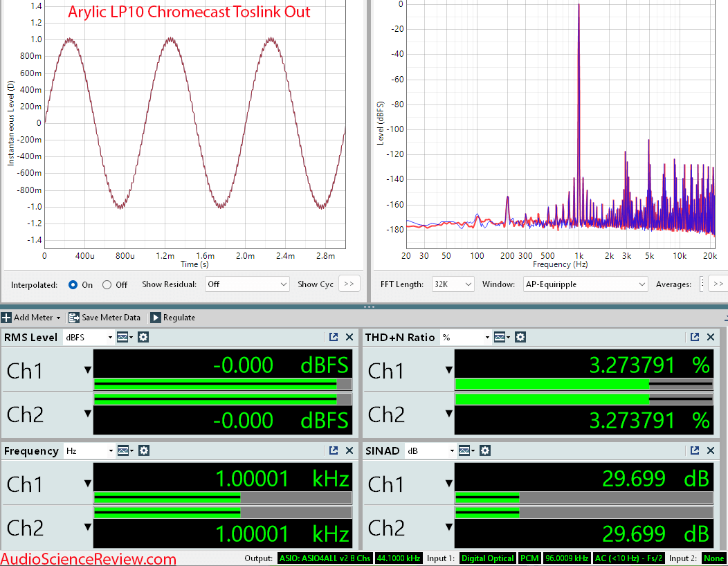Expand FFT options with >> button
728x566 pixels.
tap(718, 284)
